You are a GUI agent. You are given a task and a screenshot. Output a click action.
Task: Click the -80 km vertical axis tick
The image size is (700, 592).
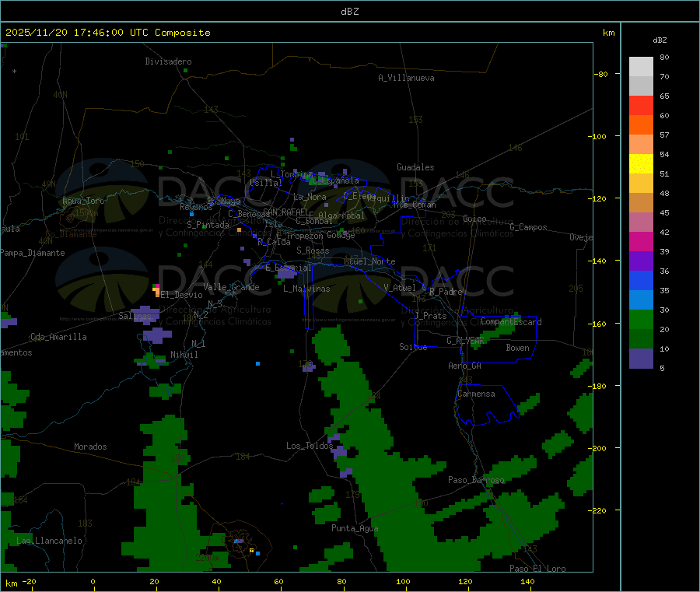(601, 74)
